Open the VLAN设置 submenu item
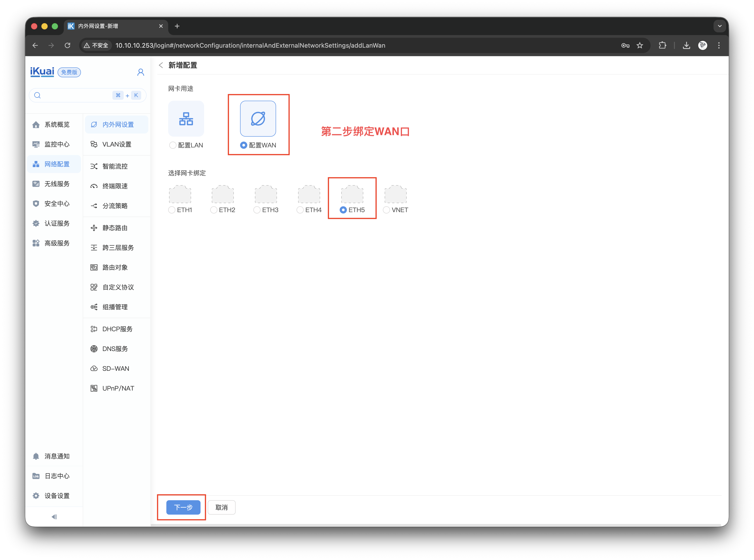Viewport: 754px width, 560px height. pos(116,144)
